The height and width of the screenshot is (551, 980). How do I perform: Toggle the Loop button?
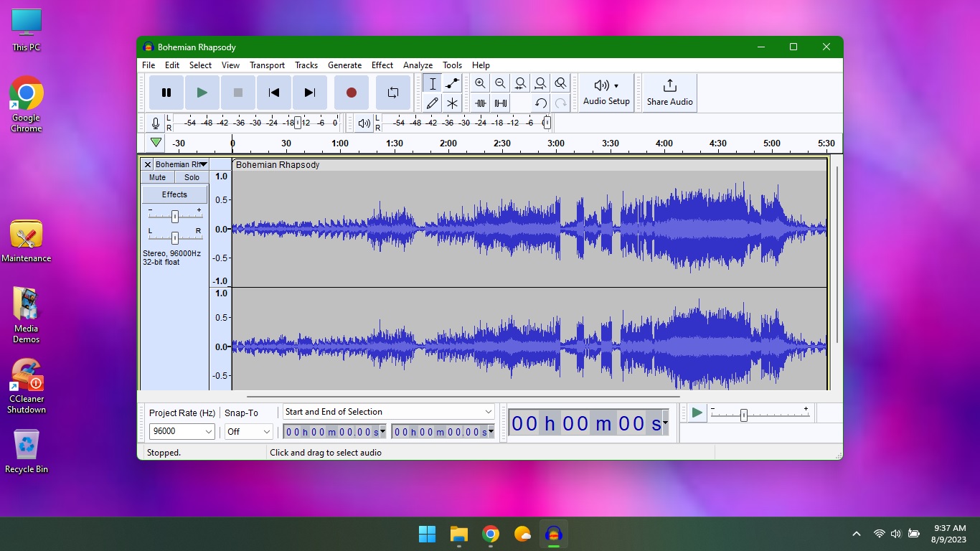tap(393, 93)
